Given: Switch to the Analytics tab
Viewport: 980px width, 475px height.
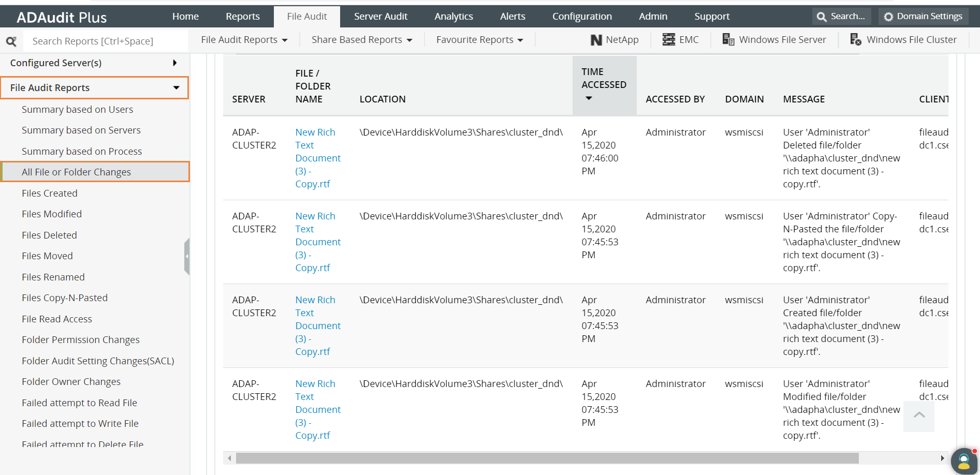Looking at the screenshot, I should pos(454,16).
